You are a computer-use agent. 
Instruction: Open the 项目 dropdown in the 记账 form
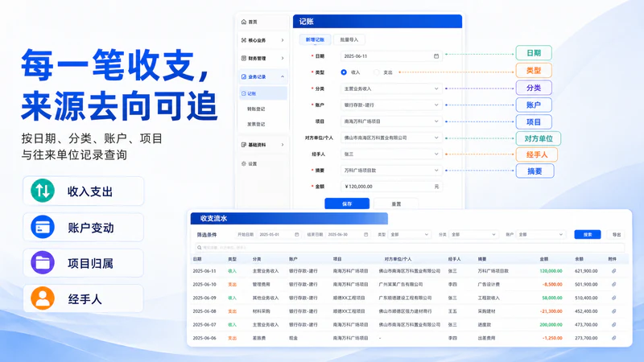(391, 121)
